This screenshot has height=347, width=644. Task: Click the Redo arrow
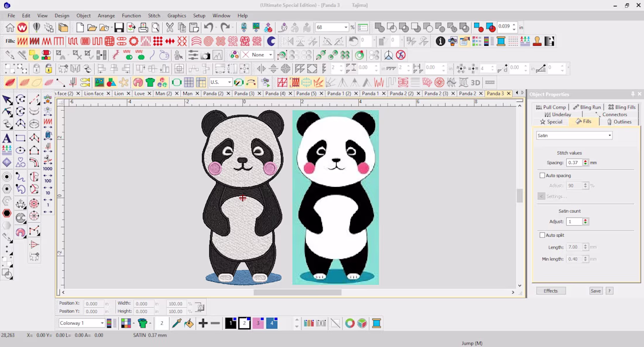(225, 28)
